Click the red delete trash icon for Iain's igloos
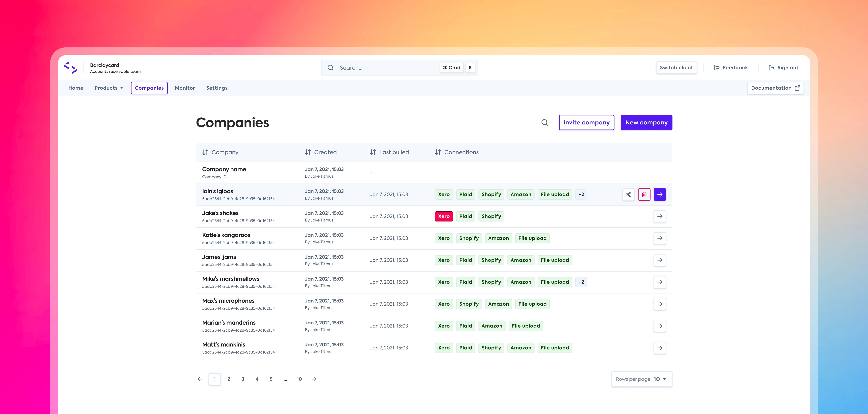The image size is (868, 414). pos(644,194)
